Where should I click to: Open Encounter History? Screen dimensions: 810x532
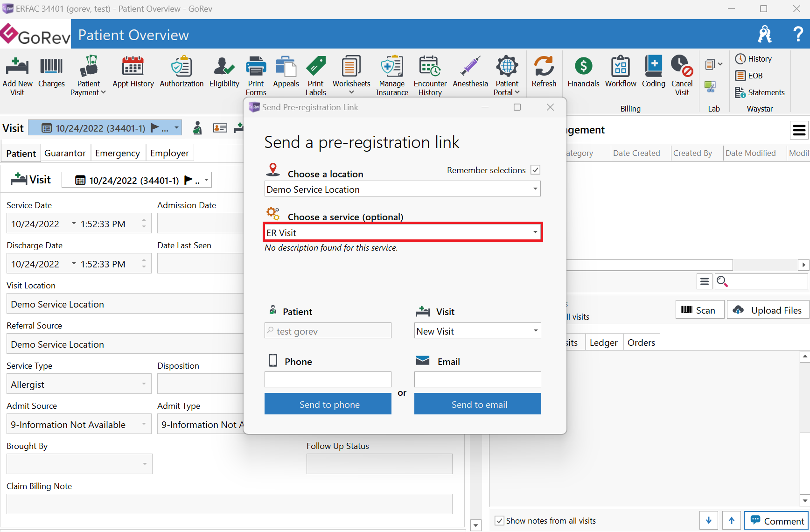430,76
